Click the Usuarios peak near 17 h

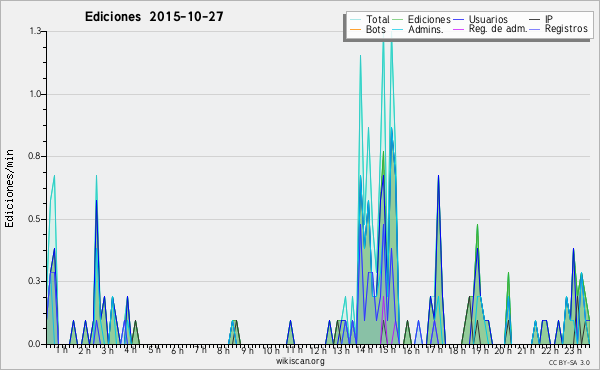[438, 177]
